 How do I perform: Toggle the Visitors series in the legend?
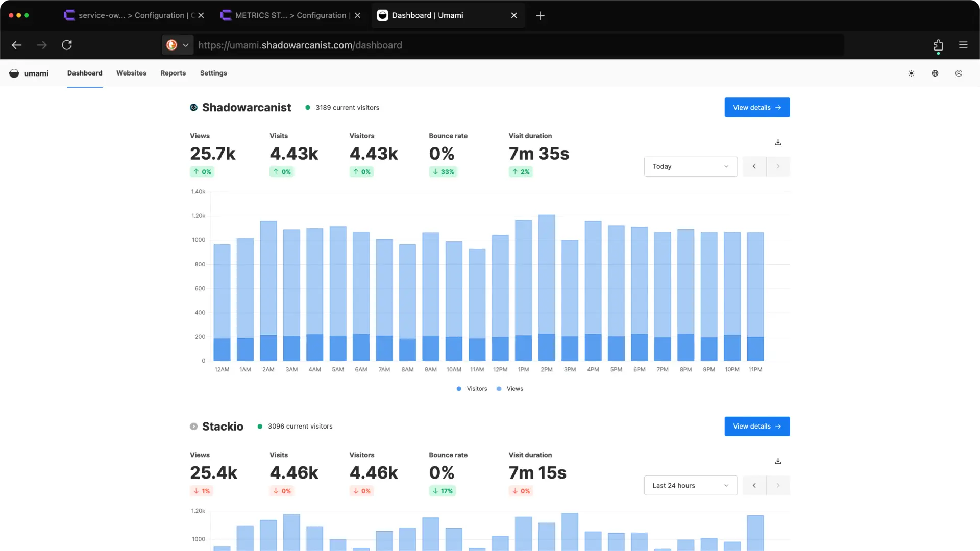471,388
